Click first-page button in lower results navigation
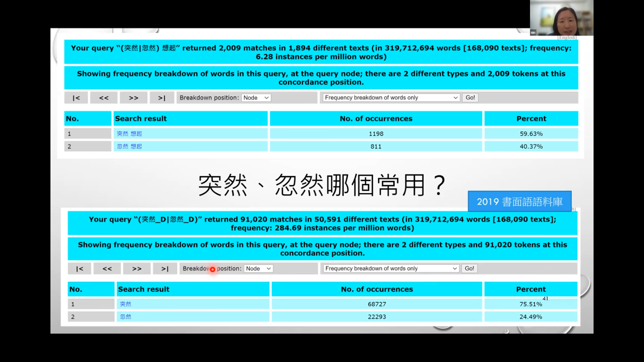Image resolution: width=644 pixels, height=362 pixels. click(x=80, y=269)
